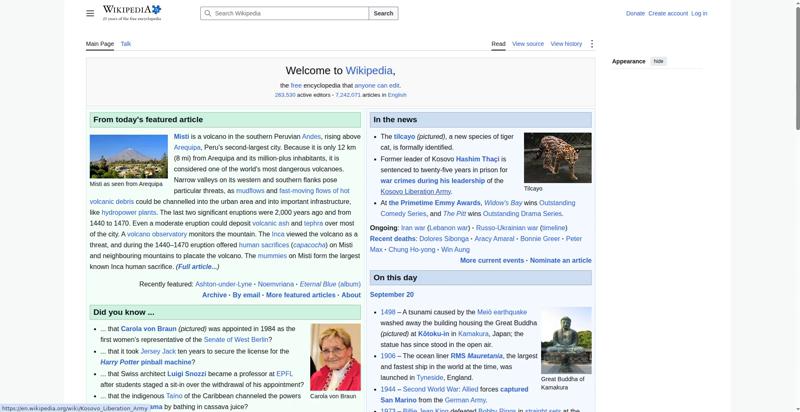The height and width of the screenshot is (412, 800).
Task: Open the View history tab
Action: click(566, 44)
